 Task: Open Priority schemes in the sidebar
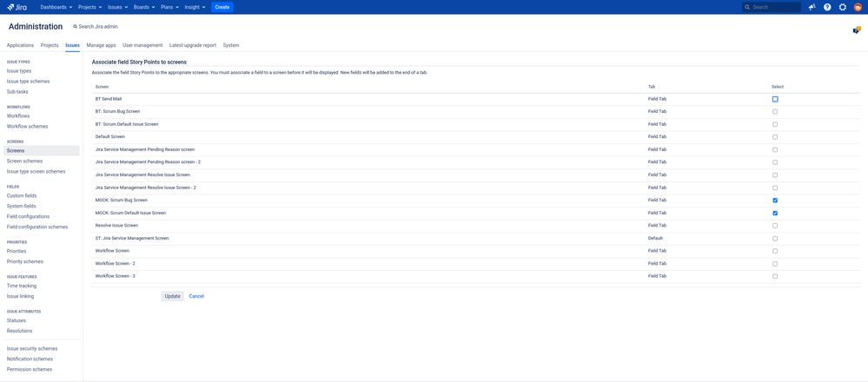click(x=25, y=261)
